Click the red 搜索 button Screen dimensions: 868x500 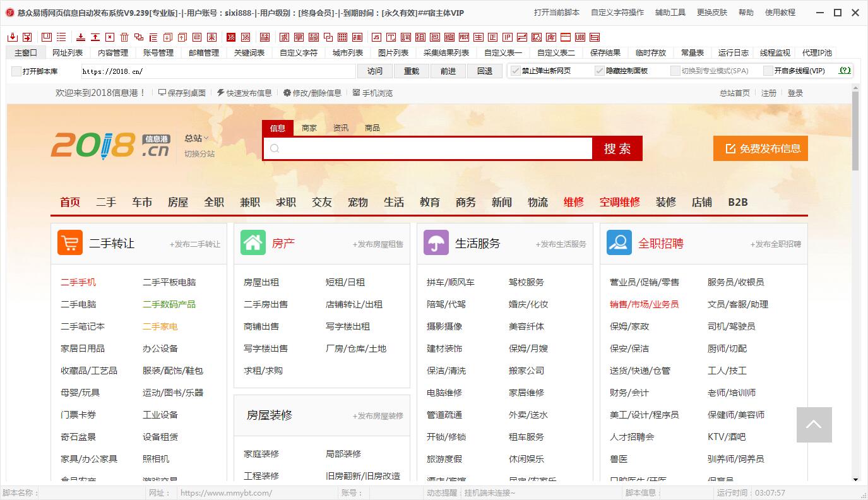point(617,149)
